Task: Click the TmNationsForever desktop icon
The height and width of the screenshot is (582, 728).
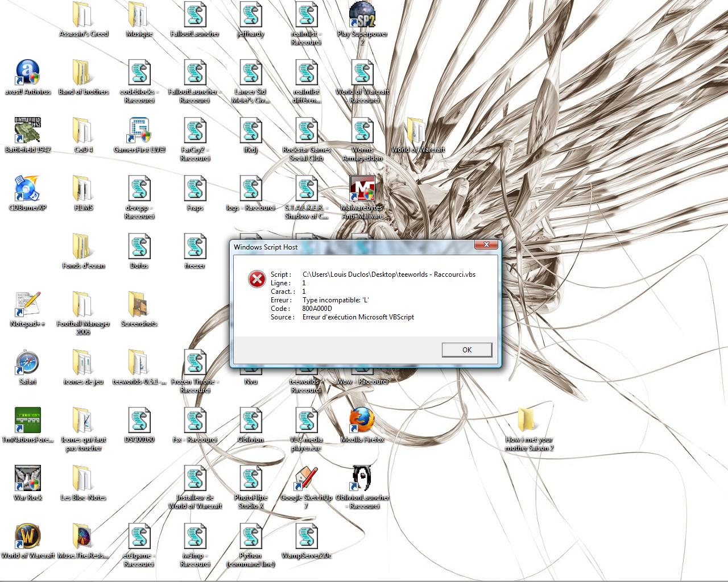Action: click(27, 421)
